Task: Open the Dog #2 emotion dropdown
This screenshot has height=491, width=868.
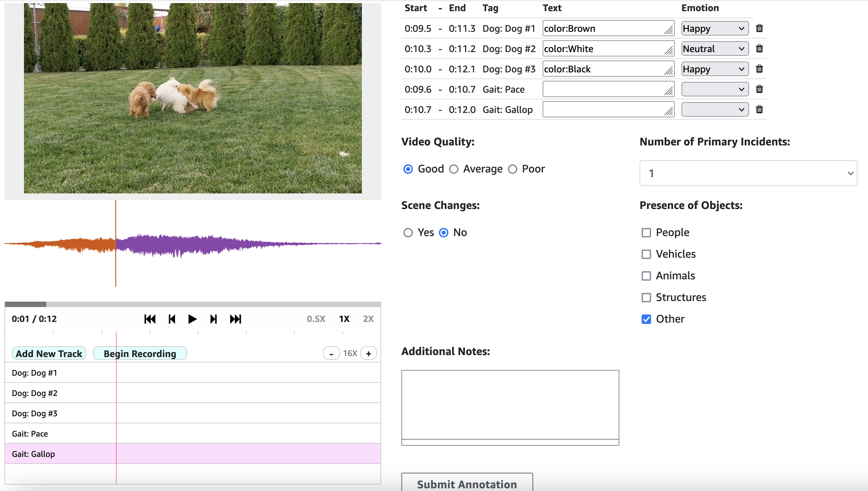Action: tap(715, 49)
